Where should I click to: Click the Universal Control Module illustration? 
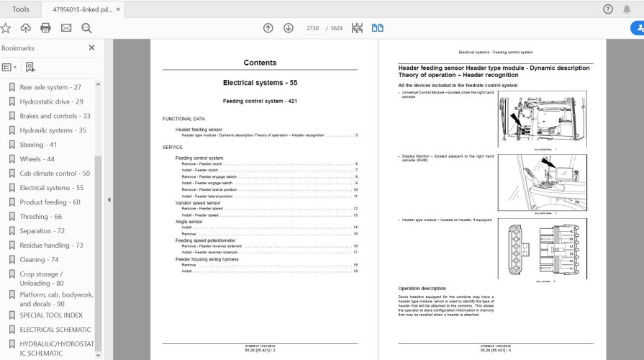click(x=542, y=120)
